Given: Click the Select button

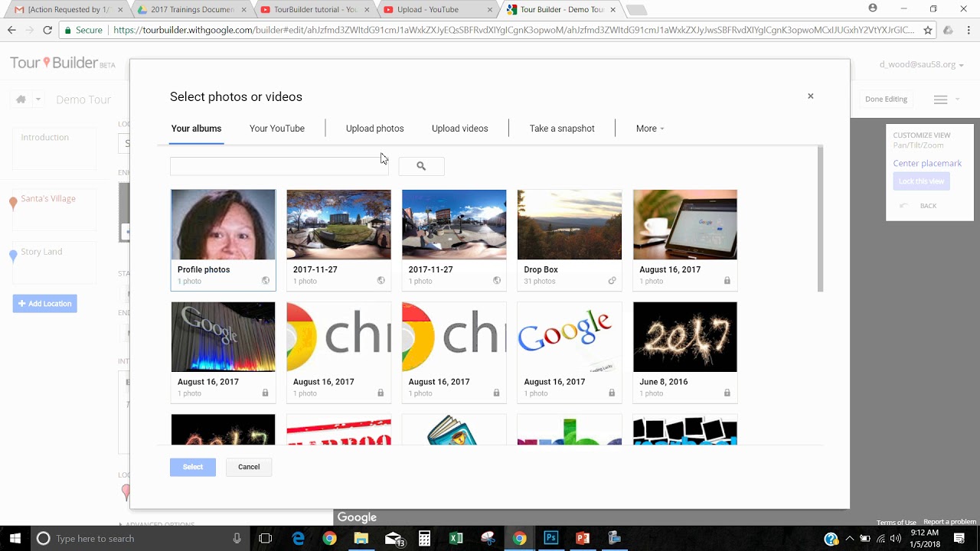Looking at the screenshot, I should click(193, 467).
